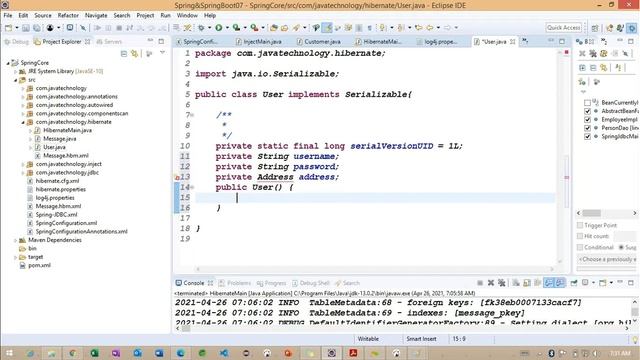Open the 'Choose a previously entered' condition dropdown
The width and height of the screenshot is (640, 360).
(607, 259)
